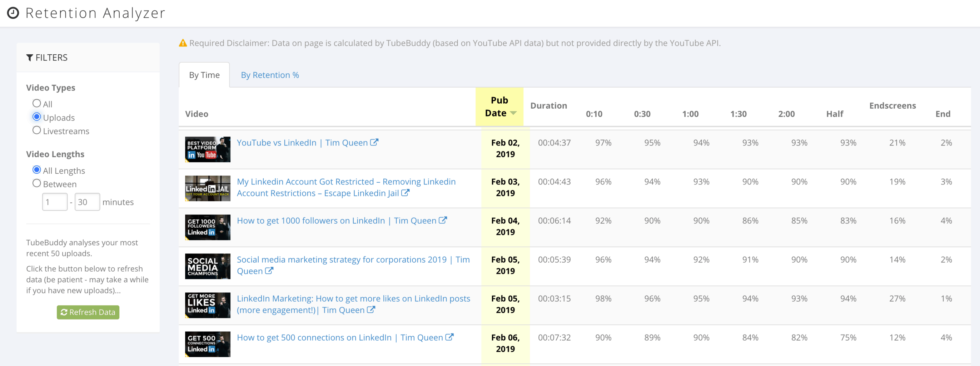Open Social media marketing strategy video link
Screen dimensions: 980x366
(353, 265)
